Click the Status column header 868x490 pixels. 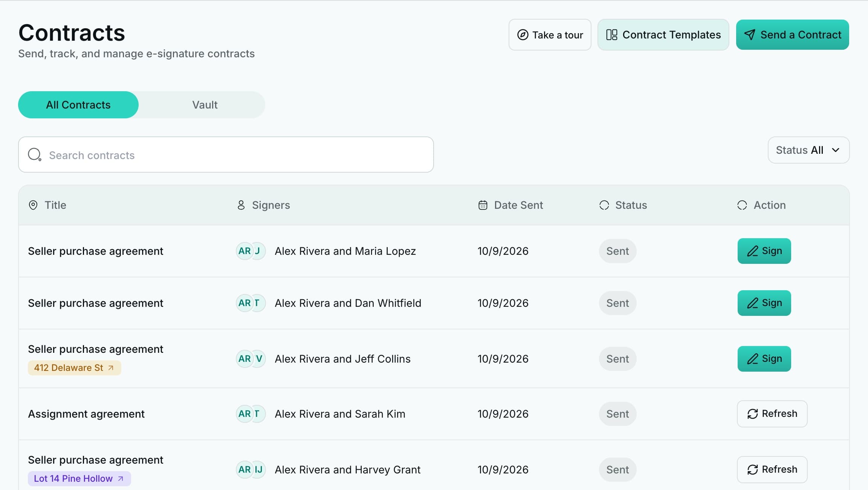(631, 205)
